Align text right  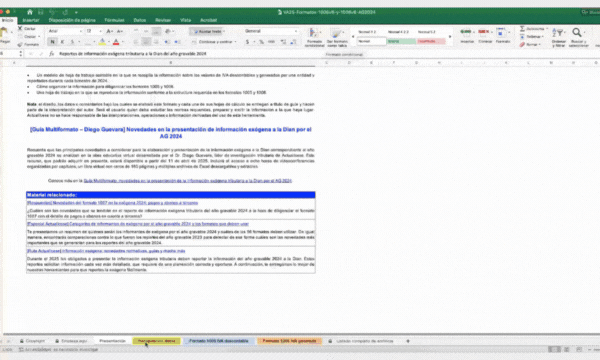click(x=156, y=42)
